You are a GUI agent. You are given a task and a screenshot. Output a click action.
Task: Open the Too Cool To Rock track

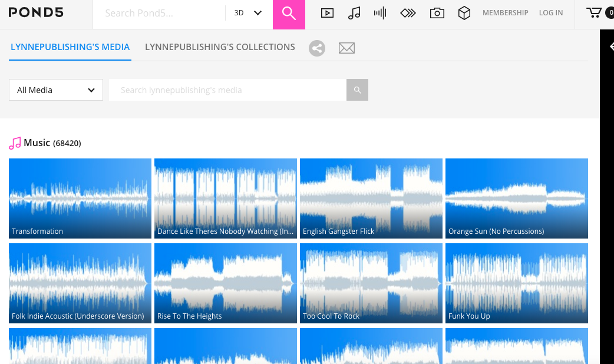point(371,283)
